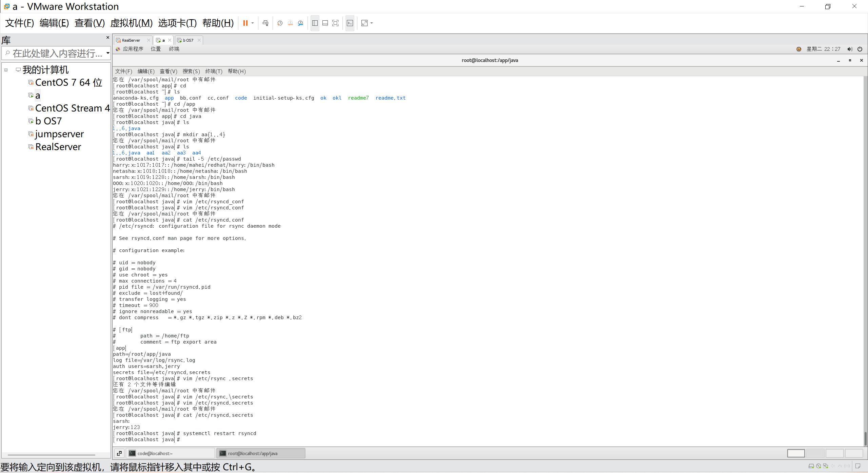This screenshot has height=473, width=868.
Task: Toggle the thumbnail bar view
Action: [325, 23]
